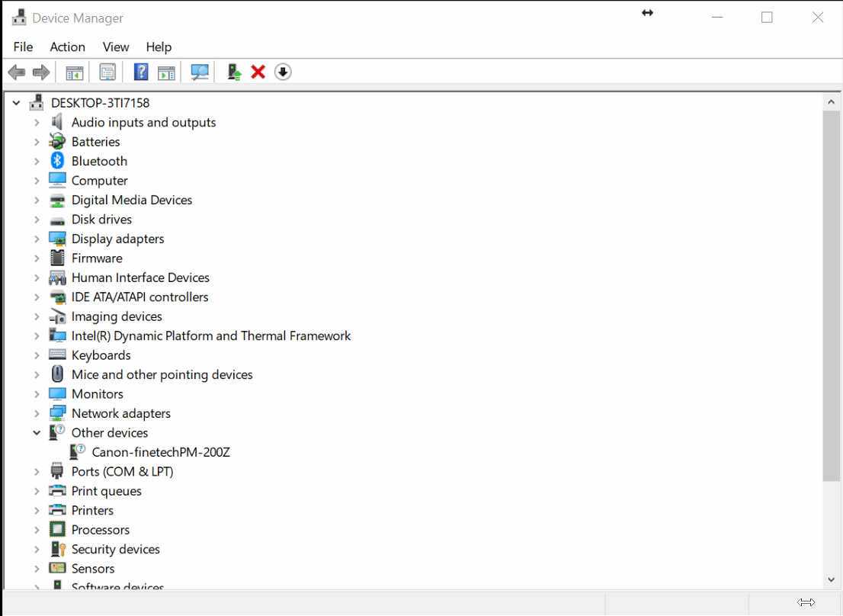Click the circled down-arrow toolbar icon

(283, 72)
